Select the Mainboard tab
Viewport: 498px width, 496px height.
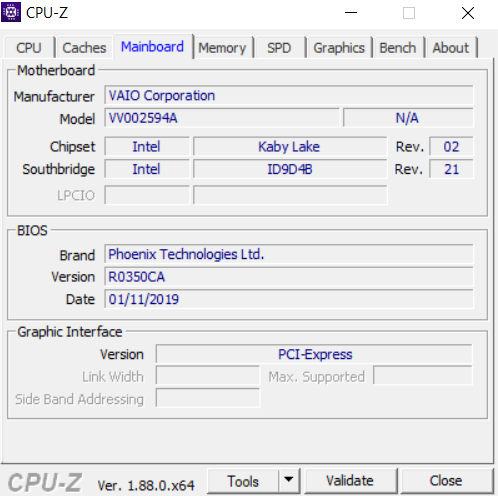(153, 47)
